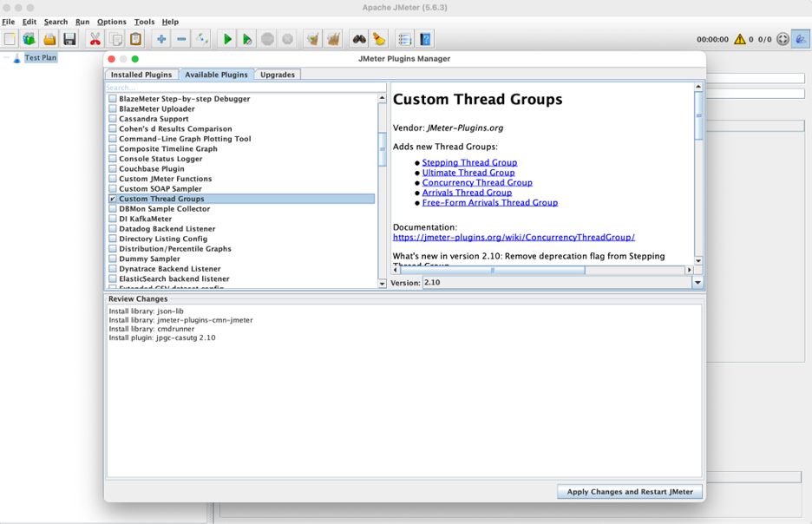
Task: Click plugin list scroll up arrow
Action: point(383,98)
